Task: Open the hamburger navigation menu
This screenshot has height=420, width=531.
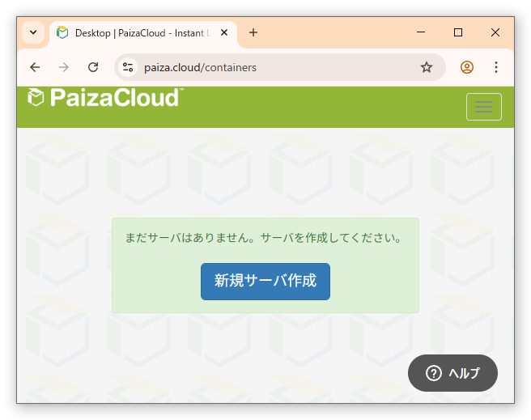Action: pos(483,107)
